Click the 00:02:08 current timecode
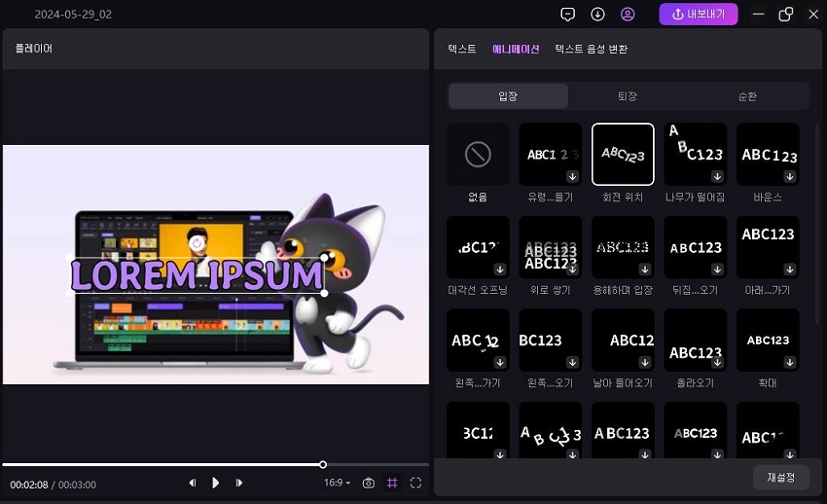 [x=29, y=485]
